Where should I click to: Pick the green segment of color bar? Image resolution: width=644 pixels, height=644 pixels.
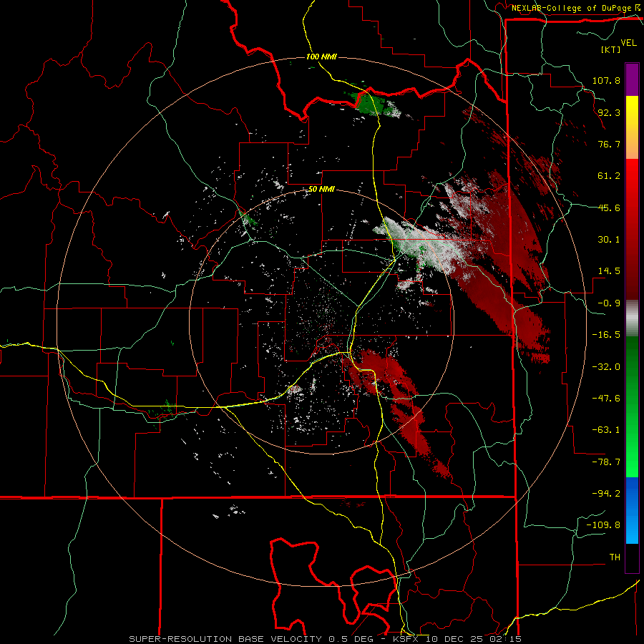point(632,406)
